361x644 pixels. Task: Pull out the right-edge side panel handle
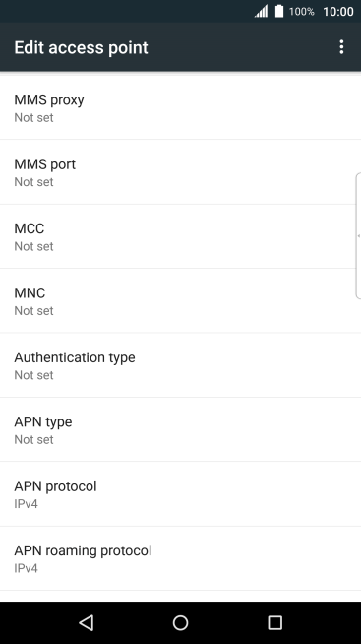click(x=358, y=236)
